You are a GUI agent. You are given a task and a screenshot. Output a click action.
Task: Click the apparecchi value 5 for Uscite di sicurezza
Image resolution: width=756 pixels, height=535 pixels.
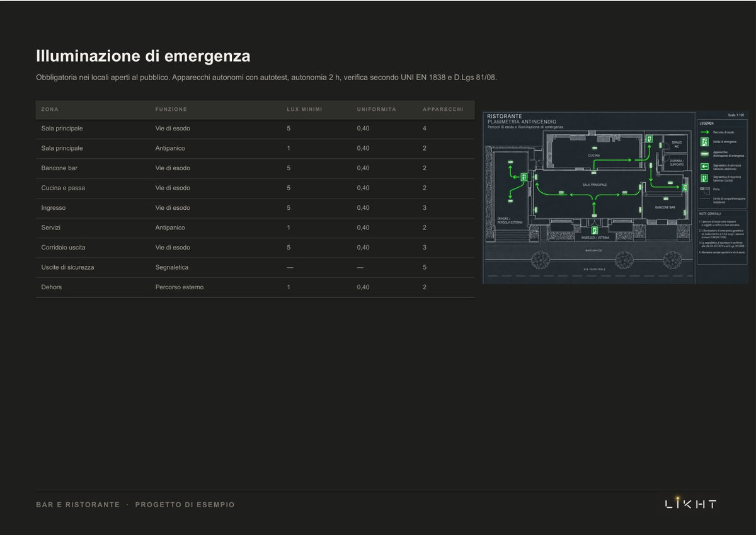[x=425, y=267]
